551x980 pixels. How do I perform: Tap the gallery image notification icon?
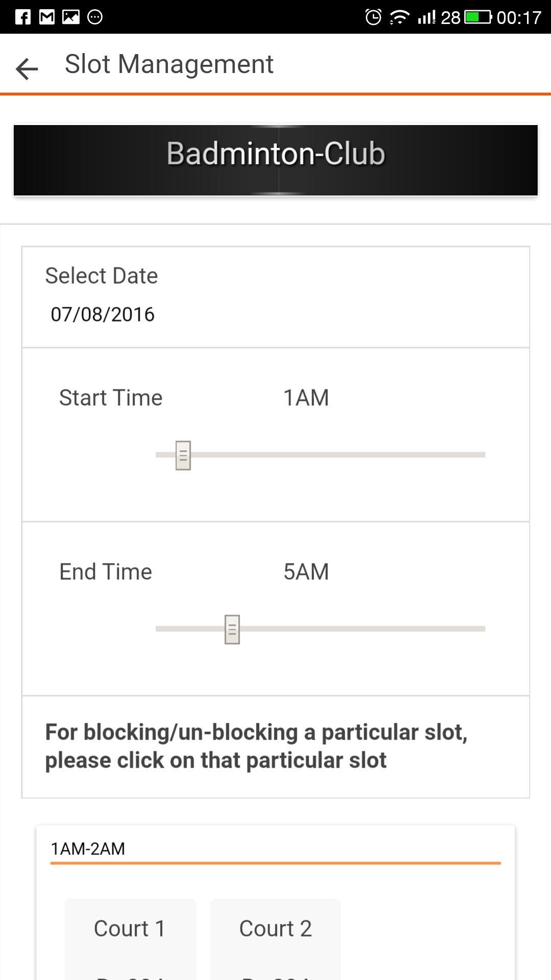(71, 17)
